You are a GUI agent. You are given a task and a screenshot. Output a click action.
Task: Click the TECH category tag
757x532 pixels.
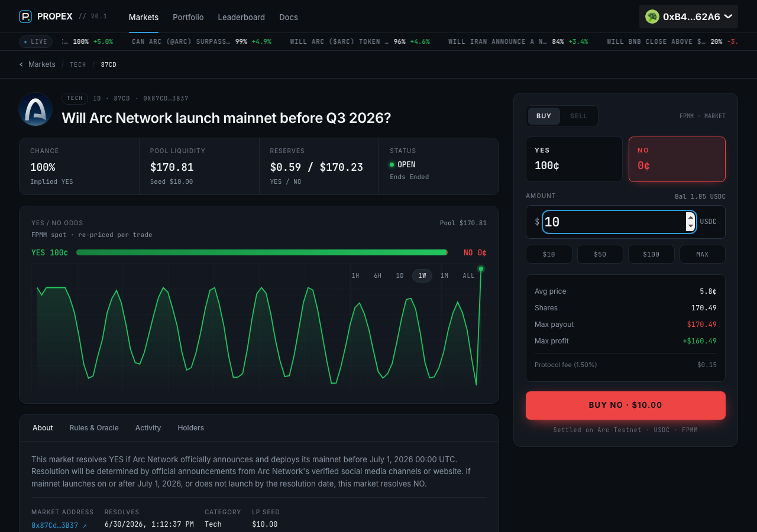point(75,98)
